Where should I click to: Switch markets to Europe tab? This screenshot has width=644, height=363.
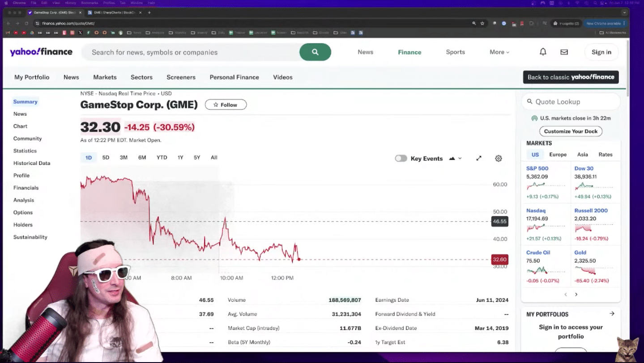click(x=558, y=154)
